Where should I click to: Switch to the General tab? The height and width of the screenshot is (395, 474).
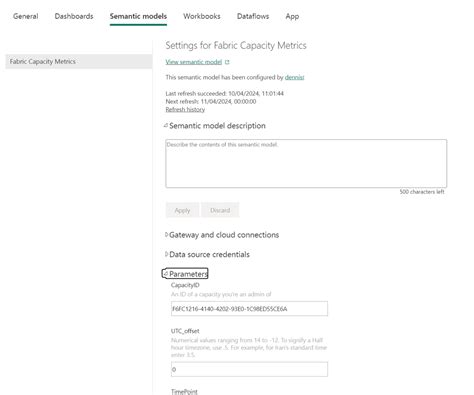[x=26, y=16]
